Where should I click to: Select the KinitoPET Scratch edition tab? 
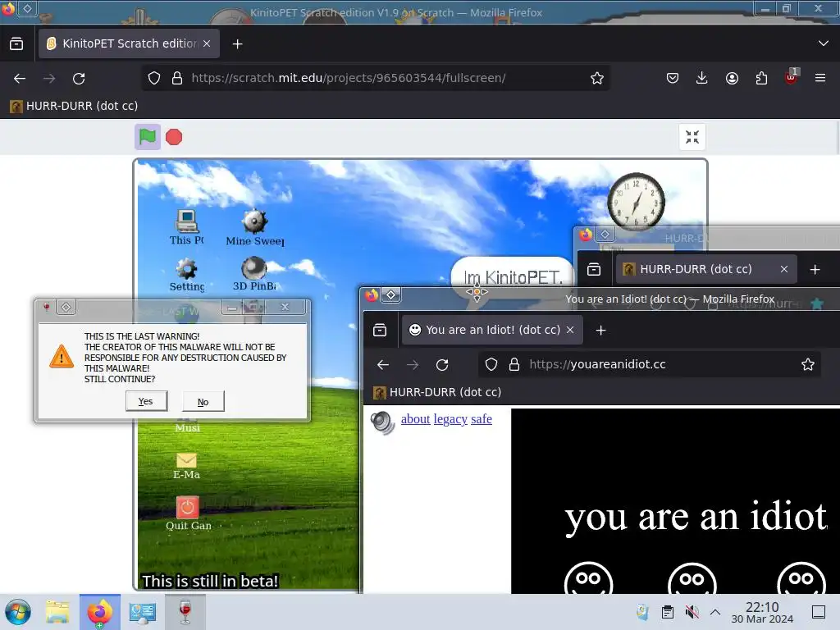pyautogui.click(x=129, y=43)
